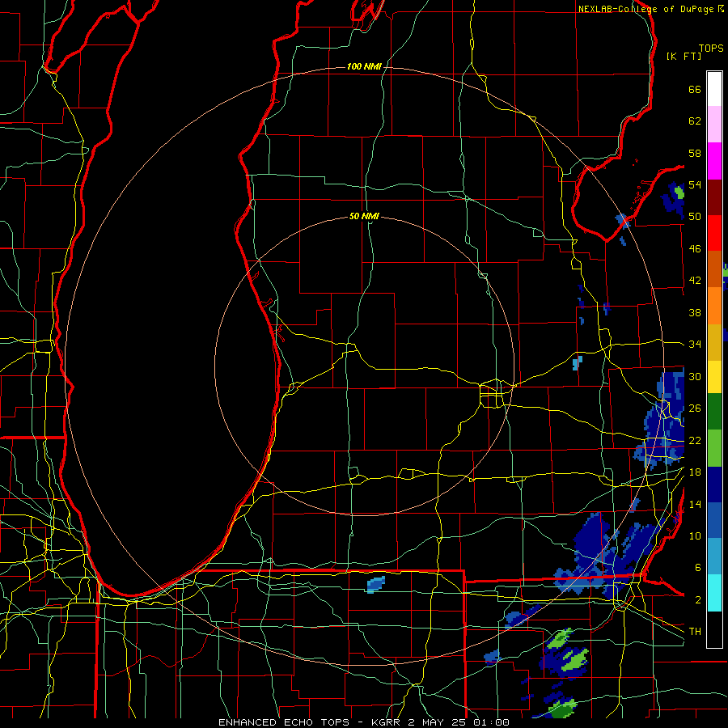Screen dimensions: 728x728
Task: Pick the cyan legend color band
Action: 714,593
